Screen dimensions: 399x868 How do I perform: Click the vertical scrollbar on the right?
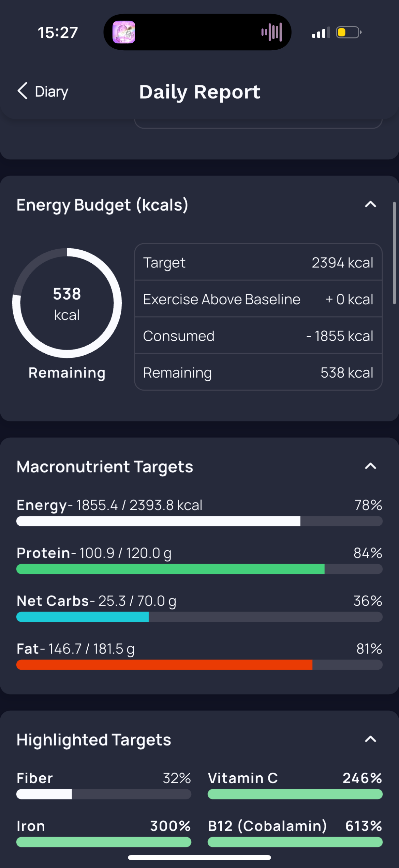(x=394, y=253)
